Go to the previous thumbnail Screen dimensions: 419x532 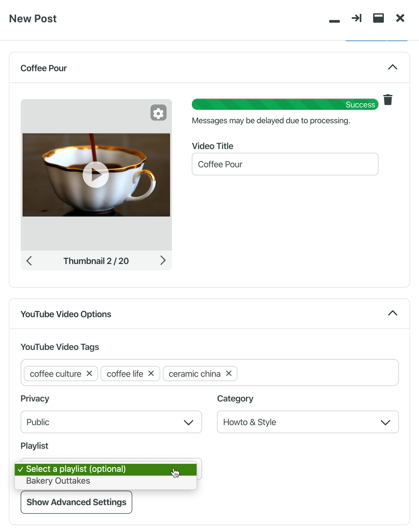(x=29, y=260)
